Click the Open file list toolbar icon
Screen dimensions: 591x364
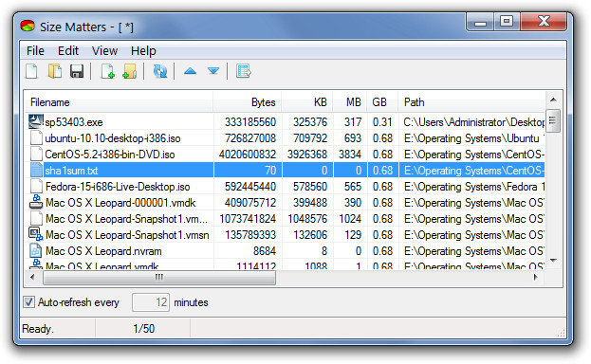55,71
